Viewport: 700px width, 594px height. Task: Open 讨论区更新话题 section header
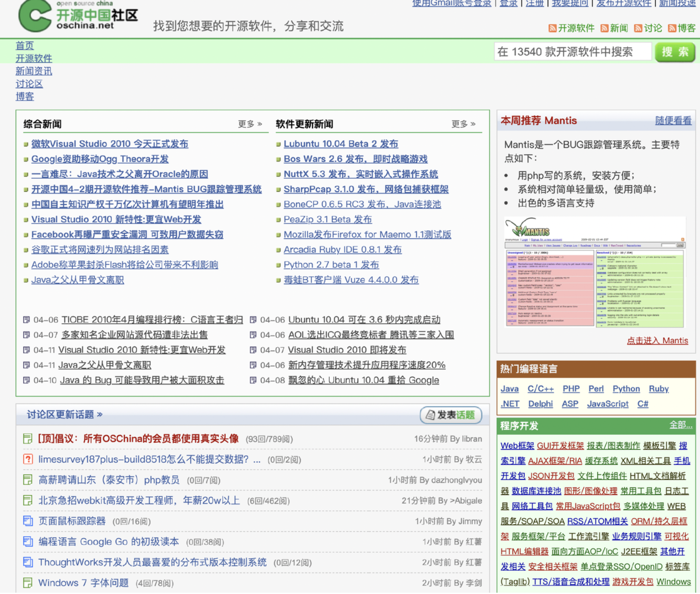coord(65,415)
